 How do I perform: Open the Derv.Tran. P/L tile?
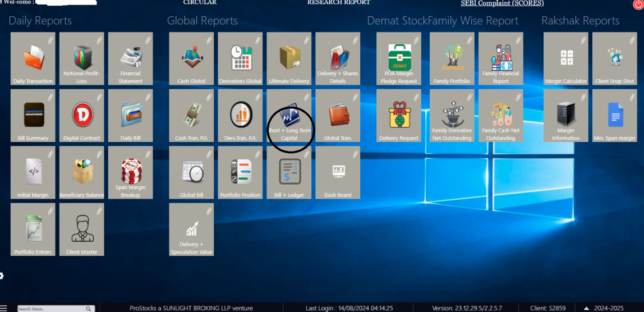(240, 116)
